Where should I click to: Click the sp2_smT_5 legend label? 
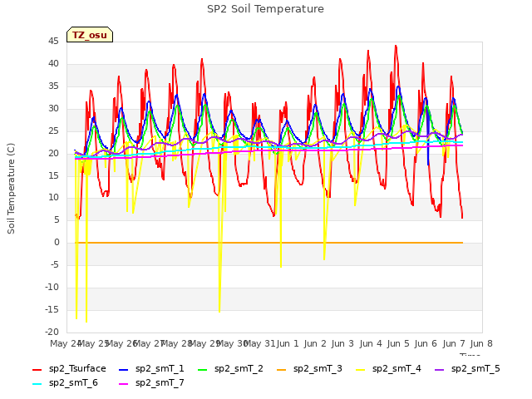[x=475, y=368]
